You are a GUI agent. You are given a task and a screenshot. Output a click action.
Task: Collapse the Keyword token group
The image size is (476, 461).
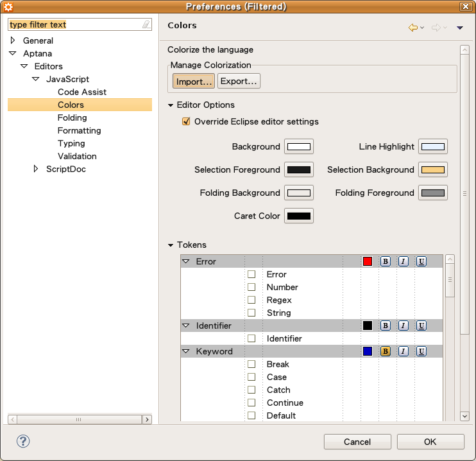186,351
